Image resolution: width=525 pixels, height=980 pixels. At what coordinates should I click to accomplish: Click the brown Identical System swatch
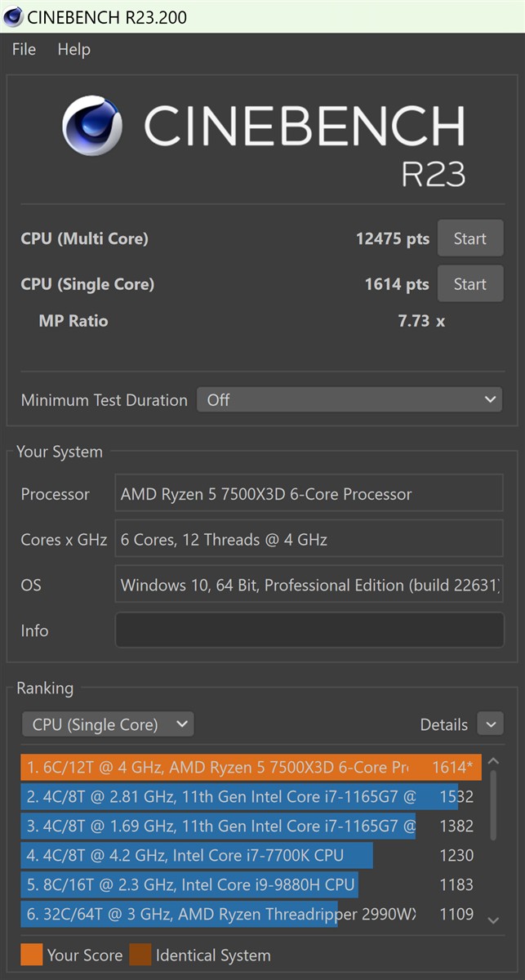(140, 955)
